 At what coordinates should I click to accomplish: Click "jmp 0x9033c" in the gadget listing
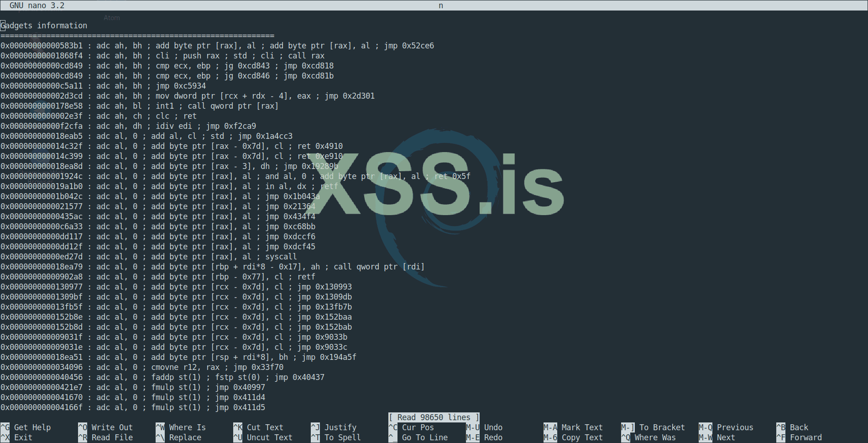coord(322,347)
